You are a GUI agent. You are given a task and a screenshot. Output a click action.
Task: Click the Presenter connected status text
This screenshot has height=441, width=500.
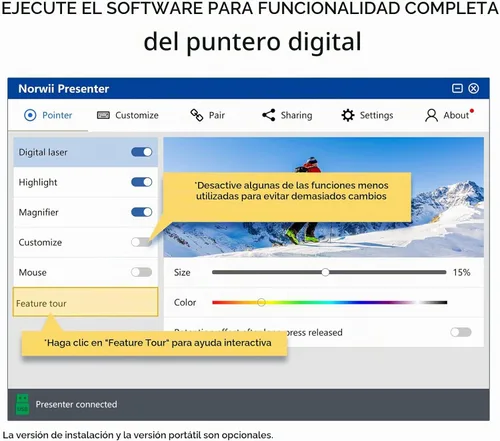click(76, 404)
